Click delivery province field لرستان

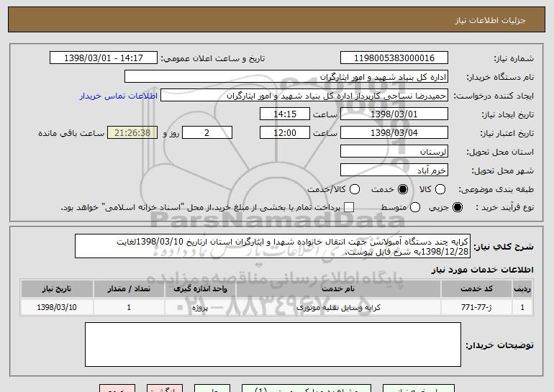coord(394,152)
